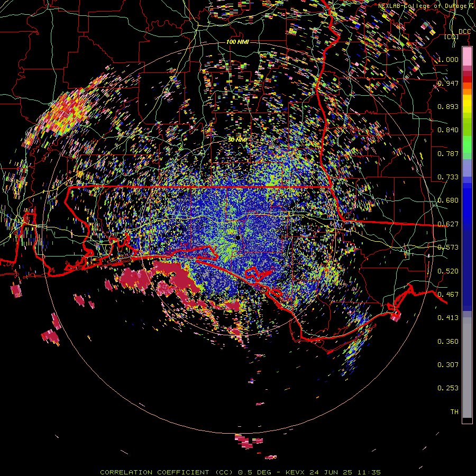This screenshot has height=476, width=476.
Task: Click the 0.520 color scale label
Action: coord(448,271)
